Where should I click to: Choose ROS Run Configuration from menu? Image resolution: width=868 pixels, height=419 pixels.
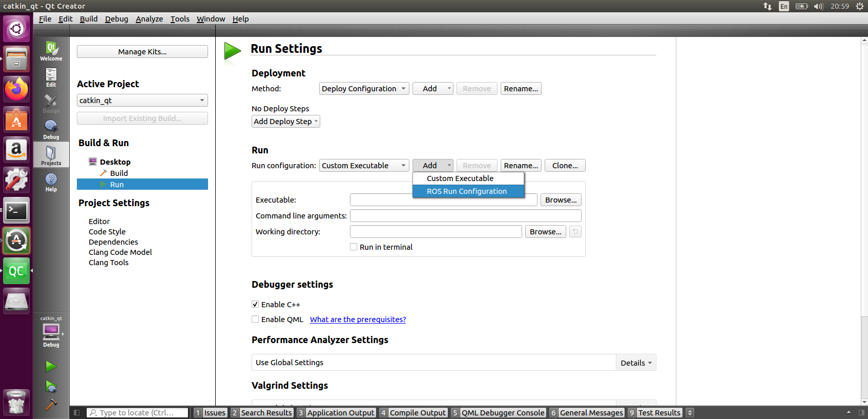coord(468,191)
